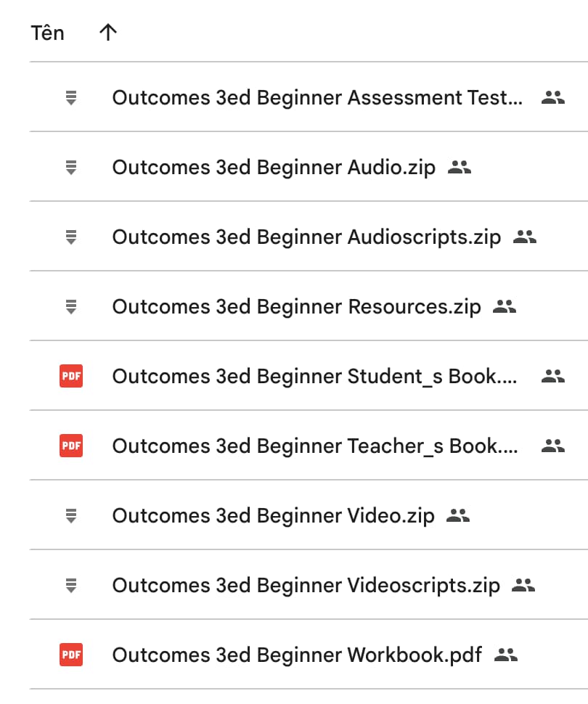This screenshot has height=704, width=588.
Task: Open Outcomes 3ed Beginner Assessment Test file
Action: click(x=317, y=97)
